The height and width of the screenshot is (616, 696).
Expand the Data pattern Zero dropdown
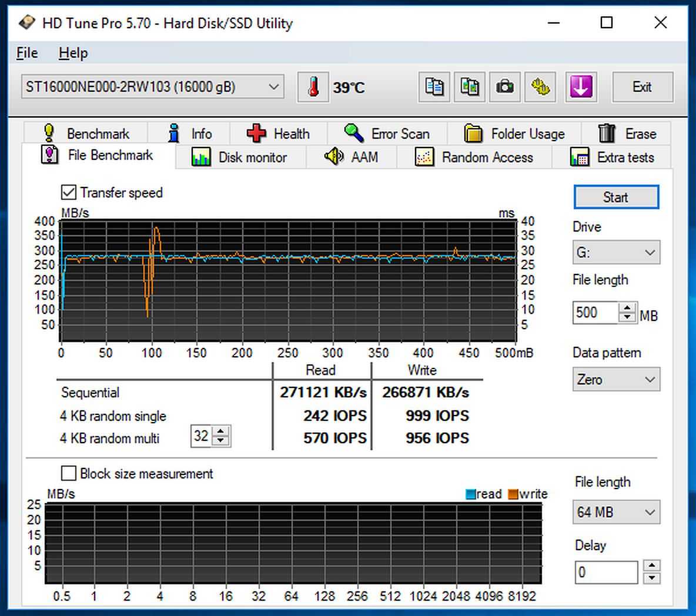tap(615, 380)
